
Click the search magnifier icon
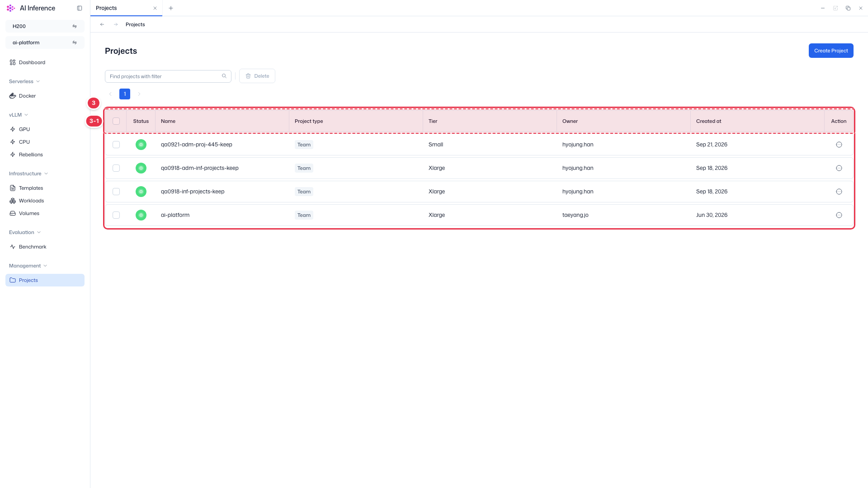tap(224, 76)
